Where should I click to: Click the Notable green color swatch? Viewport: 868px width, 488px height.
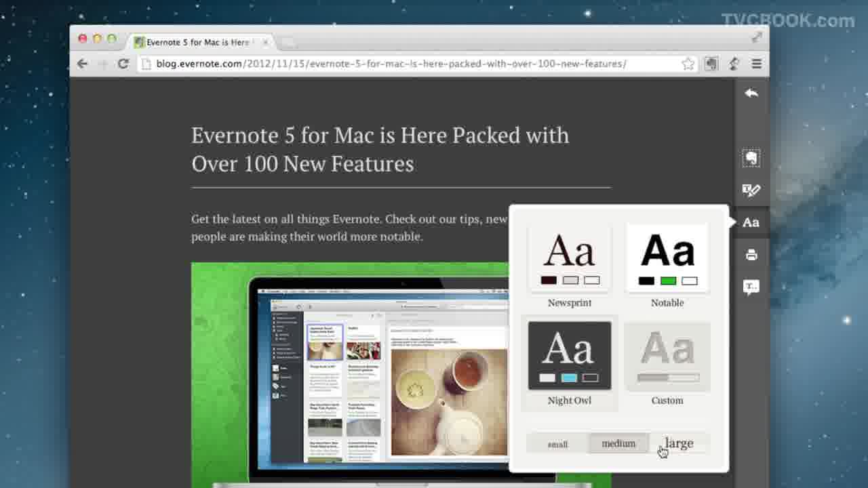(668, 281)
